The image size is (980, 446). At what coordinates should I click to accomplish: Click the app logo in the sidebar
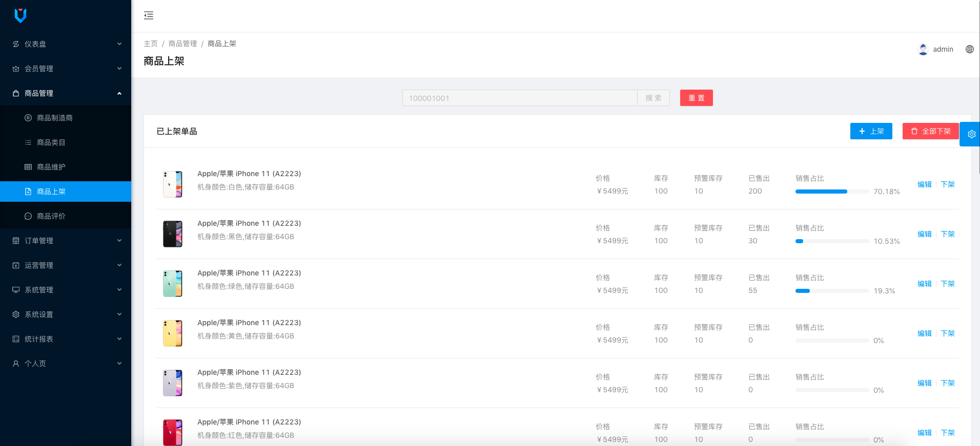21,15
